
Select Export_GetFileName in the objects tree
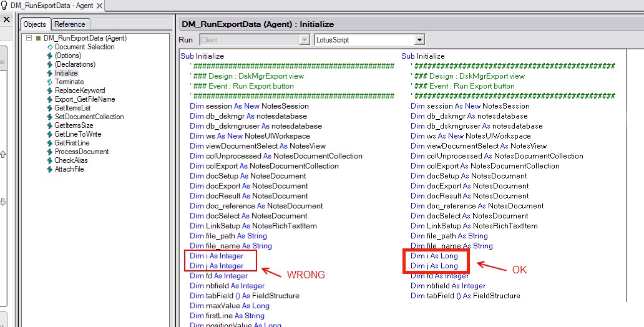tap(85, 99)
